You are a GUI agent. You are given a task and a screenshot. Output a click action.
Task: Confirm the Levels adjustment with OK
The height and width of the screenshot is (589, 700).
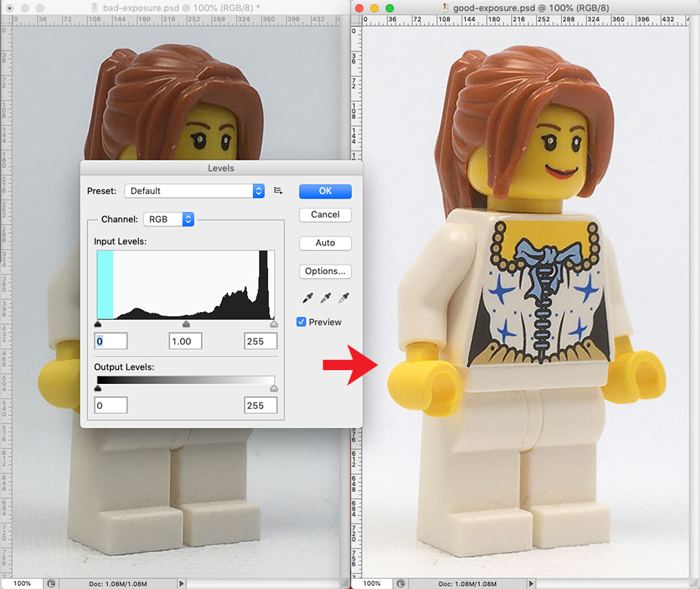click(325, 191)
